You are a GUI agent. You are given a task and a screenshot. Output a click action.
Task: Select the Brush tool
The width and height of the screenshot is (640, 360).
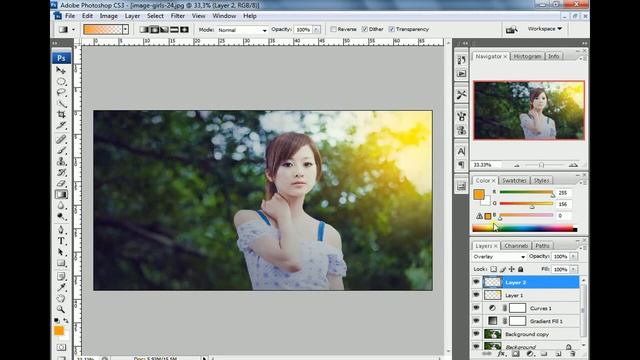tap(61, 151)
